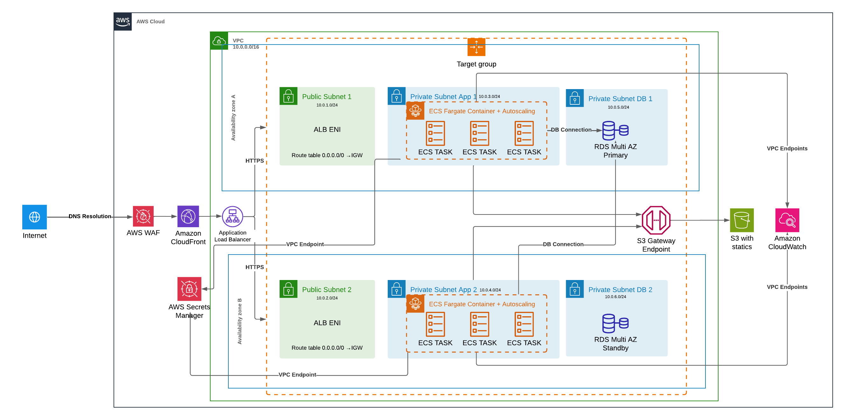Click the Availability zone B label

click(240, 321)
